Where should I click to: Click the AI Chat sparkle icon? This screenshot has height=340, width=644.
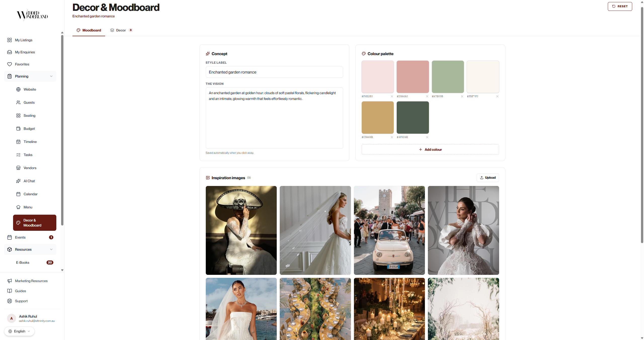click(x=18, y=181)
